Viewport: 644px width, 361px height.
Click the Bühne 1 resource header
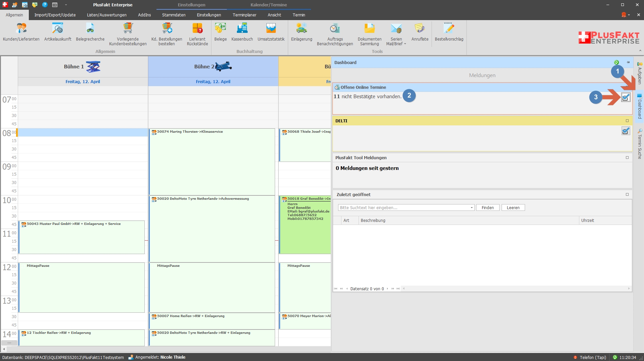tap(83, 67)
